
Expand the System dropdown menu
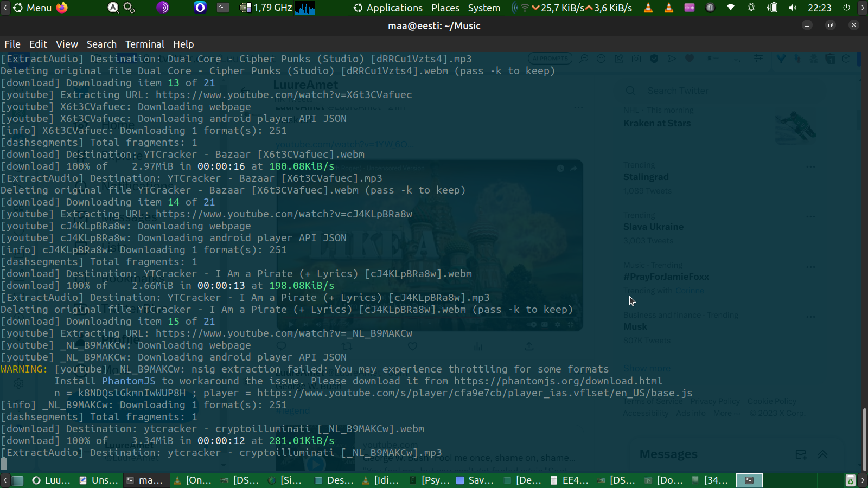pyautogui.click(x=484, y=8)
